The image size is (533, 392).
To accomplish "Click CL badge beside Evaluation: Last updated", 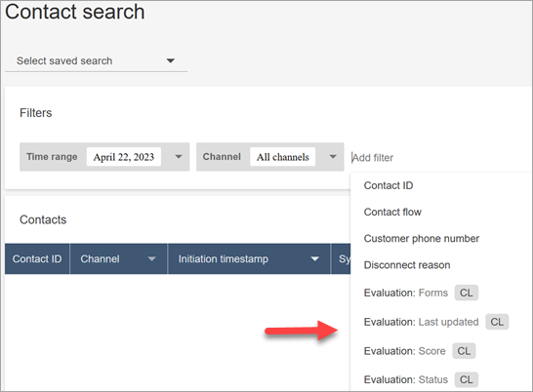I will click(x=497, y=322).
